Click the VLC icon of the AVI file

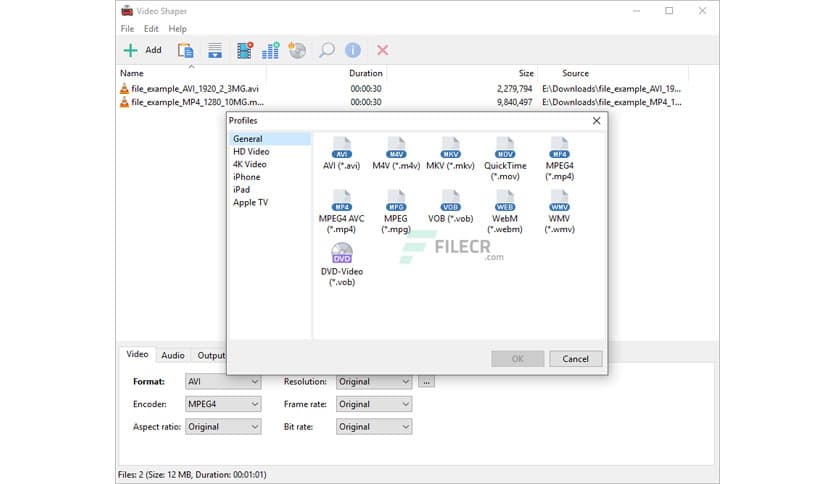tap(124, 88)
